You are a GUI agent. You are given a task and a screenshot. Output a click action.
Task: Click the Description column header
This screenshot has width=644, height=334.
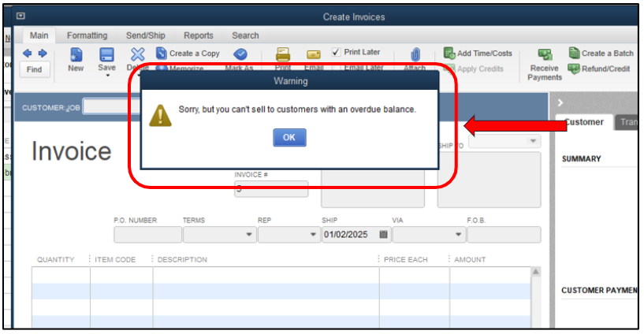coord(182,260)
